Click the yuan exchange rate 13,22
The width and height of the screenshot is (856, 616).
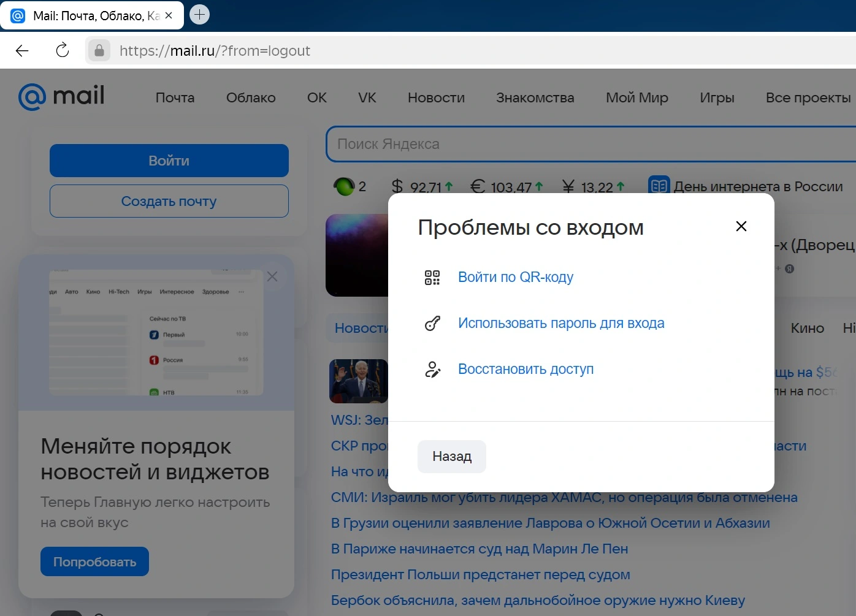tap(593, 186)
